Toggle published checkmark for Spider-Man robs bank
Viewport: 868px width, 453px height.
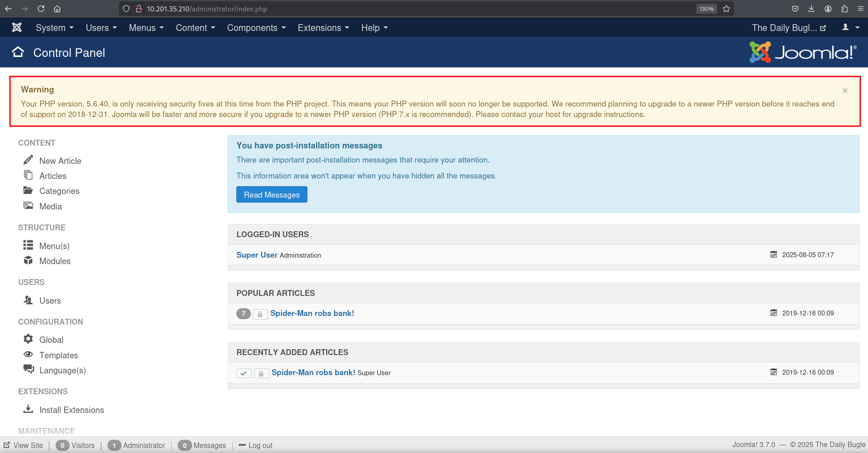coord(244,373)
